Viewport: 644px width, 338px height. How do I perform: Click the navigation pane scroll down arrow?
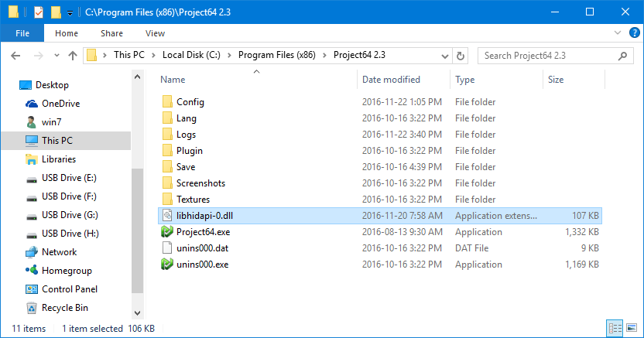click(138, 313)
